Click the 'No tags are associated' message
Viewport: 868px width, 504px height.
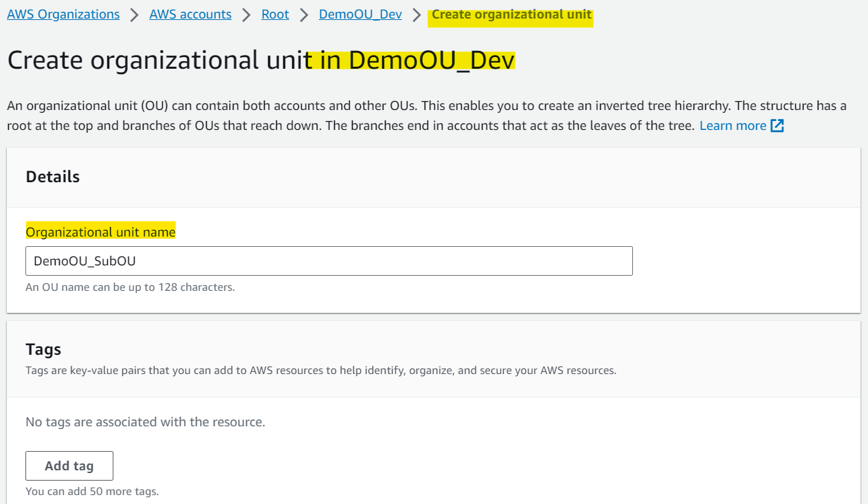coord(145,422)
